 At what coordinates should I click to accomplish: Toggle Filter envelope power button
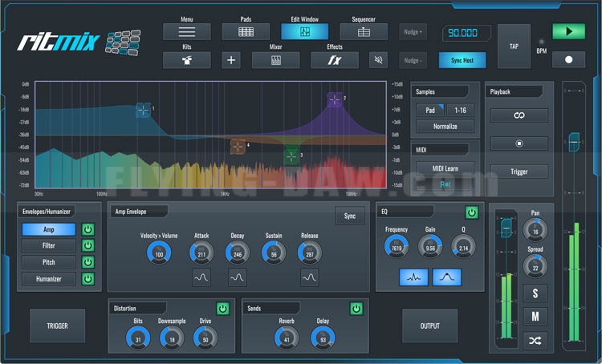click(x=88, y=245)
